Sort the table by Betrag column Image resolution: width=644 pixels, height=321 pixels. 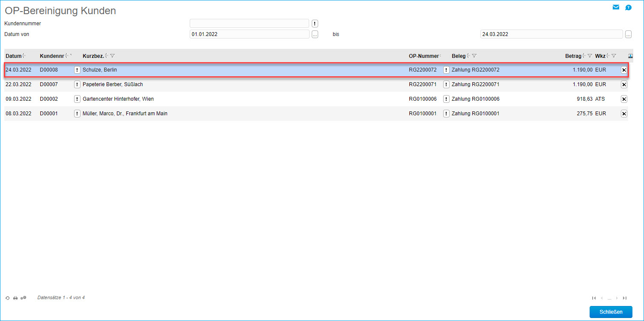tap(584, 56)
